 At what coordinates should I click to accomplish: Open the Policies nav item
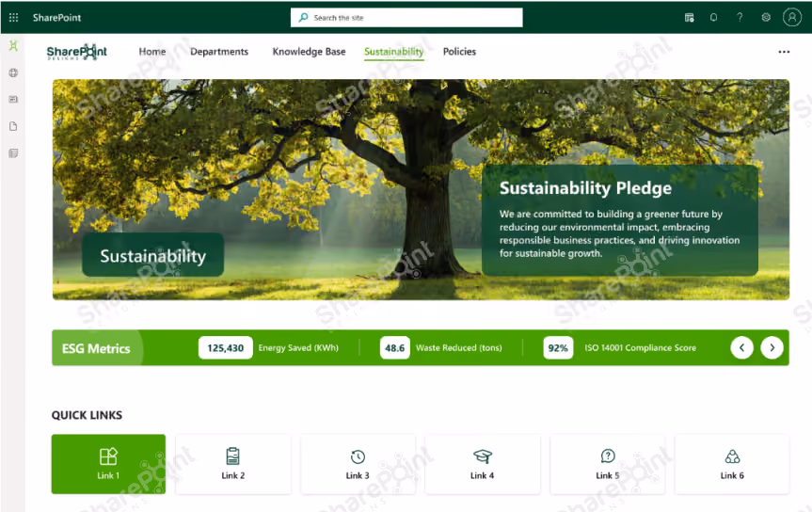pyautogui.click(x=459, y=52)
